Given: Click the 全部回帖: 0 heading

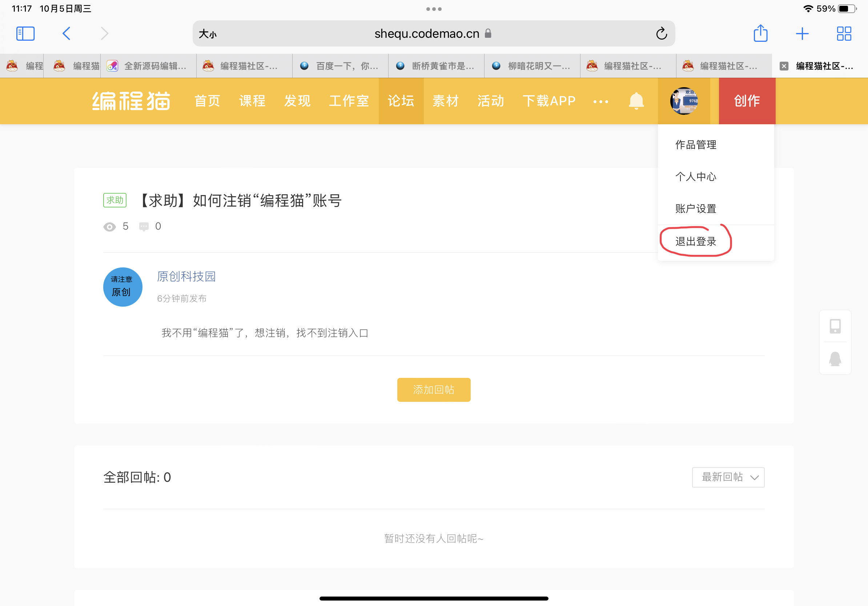Looking at the screenshot, I should pyautogui.click(x=137, y=477).
